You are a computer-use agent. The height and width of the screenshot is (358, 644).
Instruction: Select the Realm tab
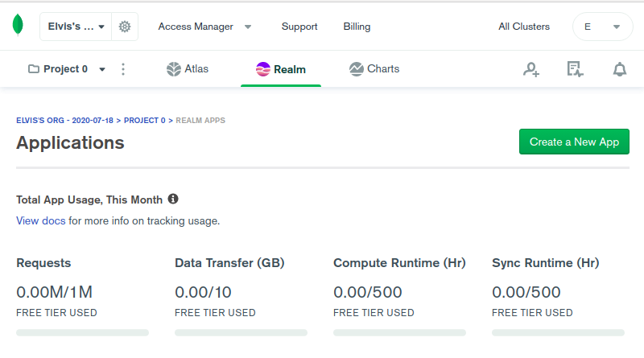pyautogui.click(x=281, y=69)
